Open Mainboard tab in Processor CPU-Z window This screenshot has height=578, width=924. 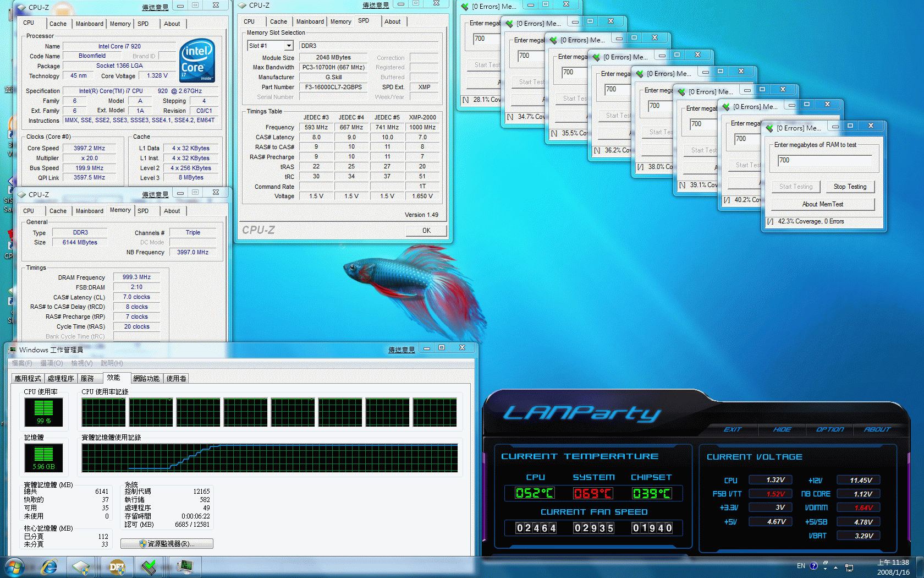[90, 24]
